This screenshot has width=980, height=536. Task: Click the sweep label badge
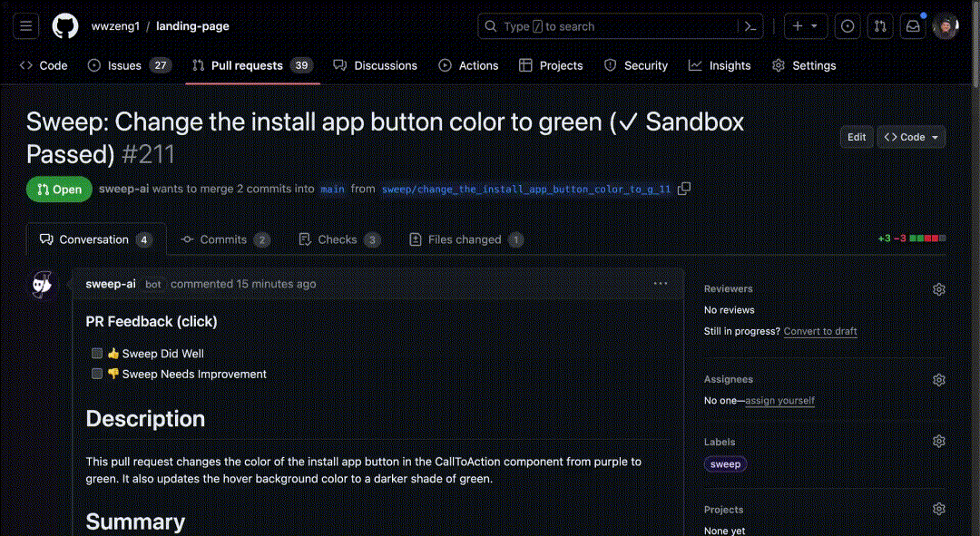click(x=725, y=464)
